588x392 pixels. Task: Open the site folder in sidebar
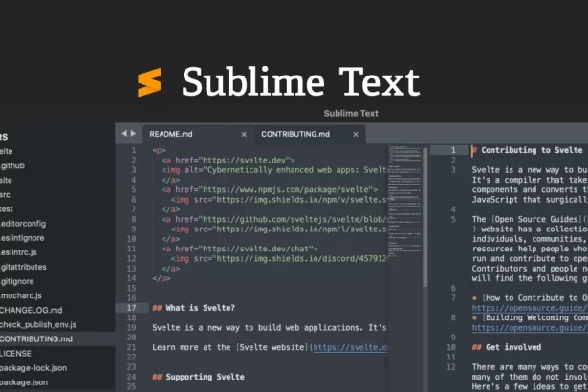point(6,181)
